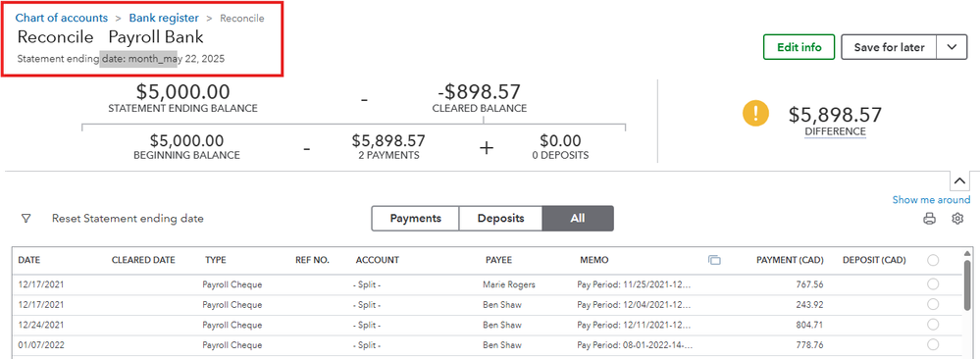Image resolution: width=980 pixels, height=359 pixels.
Task: Click the $5,898.57 difference amount
Action: [x=835, y=115]
